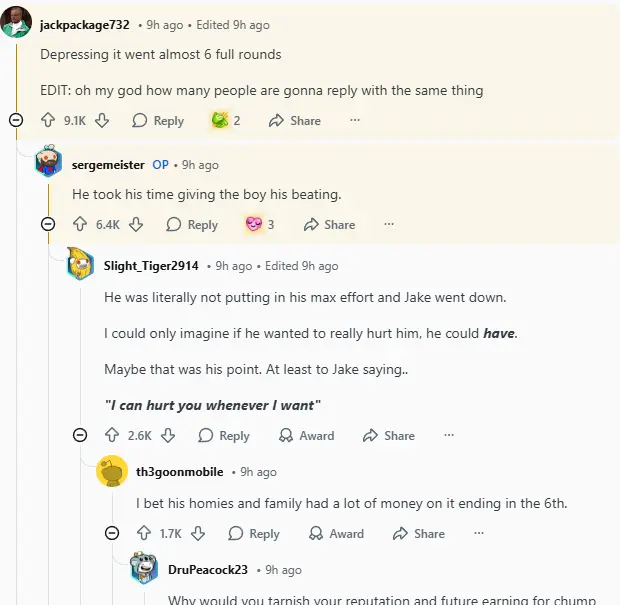Upvote sergemeister's comment

click(81, 224)
